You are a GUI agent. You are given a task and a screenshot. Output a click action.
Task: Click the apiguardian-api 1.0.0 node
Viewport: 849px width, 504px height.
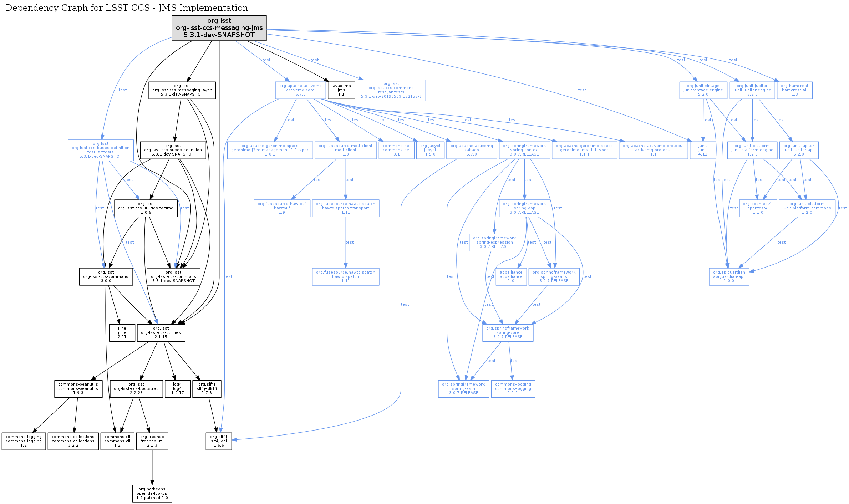click(x=729, y=277)
